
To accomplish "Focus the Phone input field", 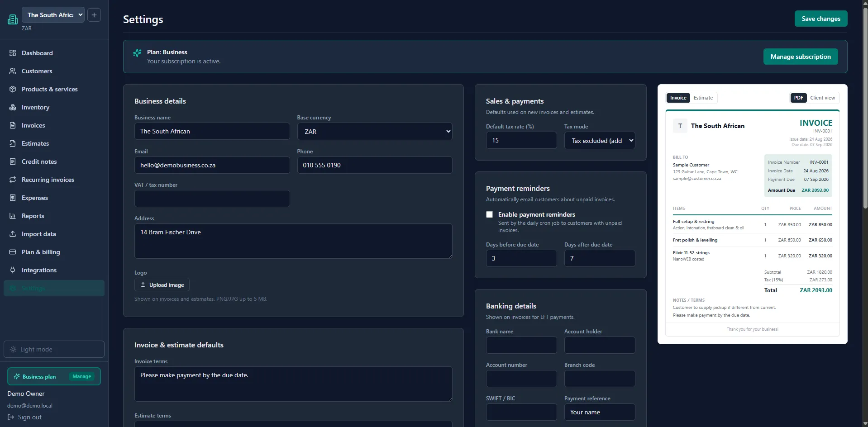I will (x=375, y=165).
